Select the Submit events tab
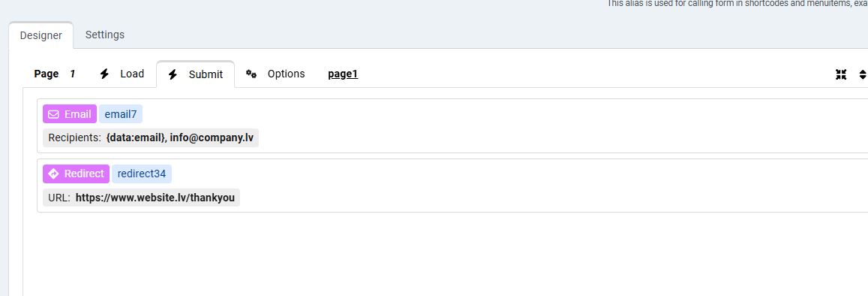The width and height of the screenshot is (868, 296). (x=195, y=74)
